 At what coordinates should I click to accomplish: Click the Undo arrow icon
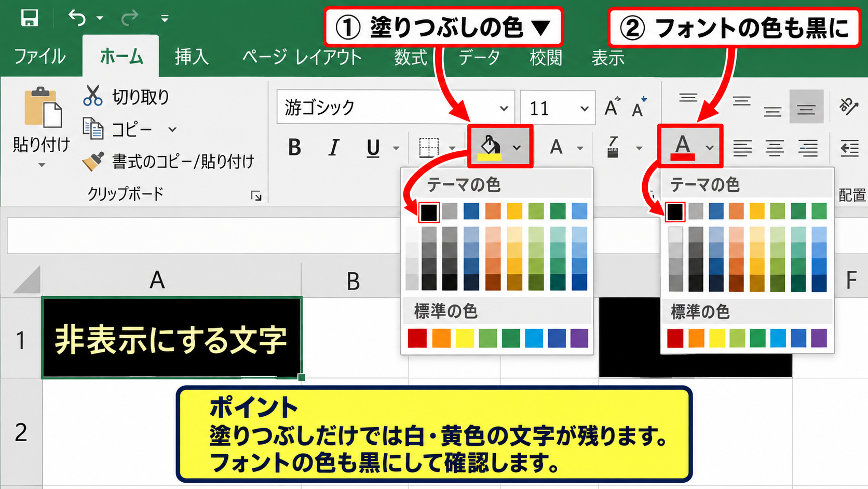click(77, 18)
